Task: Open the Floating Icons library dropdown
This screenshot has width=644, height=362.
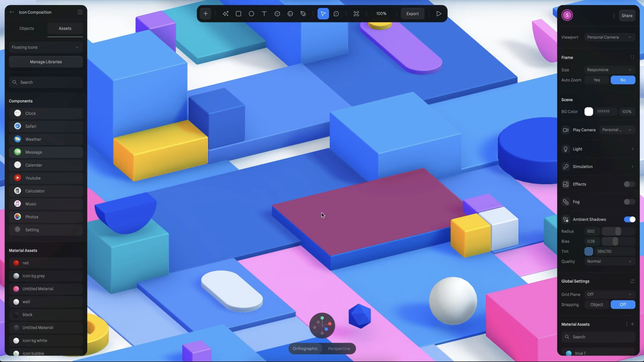Action: tap(46, 47)
